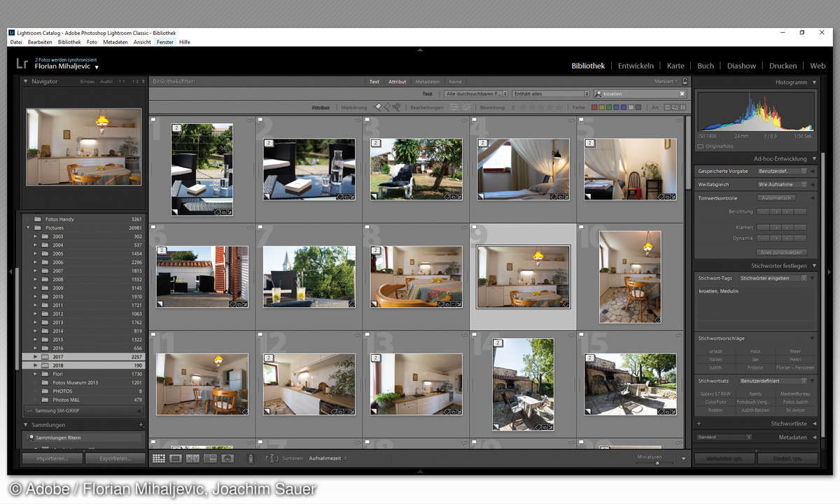Click the Exportieren button
The width and height of the screenshot is (840, 504).
click(115, 458)
